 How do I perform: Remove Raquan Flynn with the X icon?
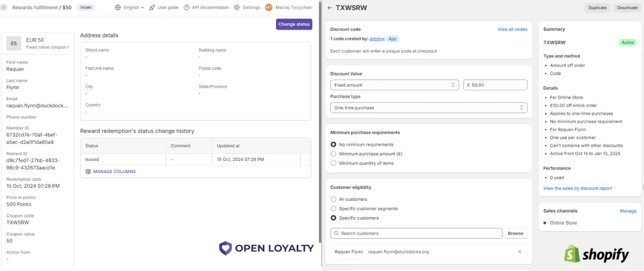click(x=520, y=252)
